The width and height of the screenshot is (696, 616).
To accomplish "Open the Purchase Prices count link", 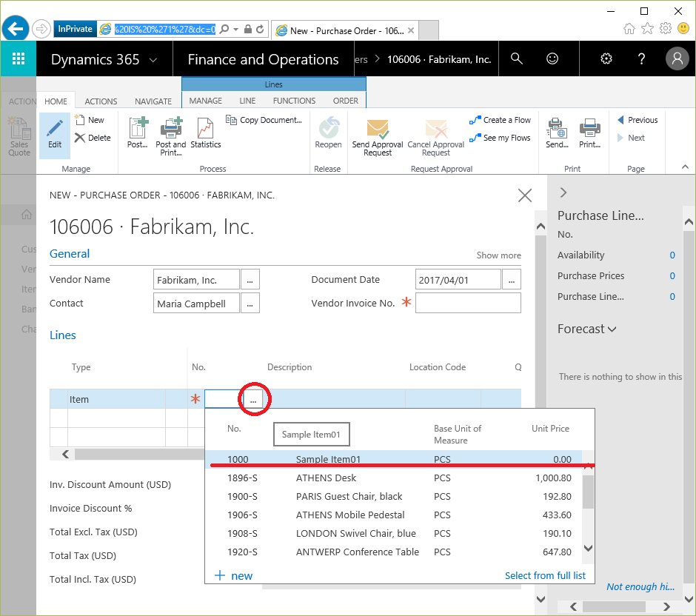I will (672, 275).
